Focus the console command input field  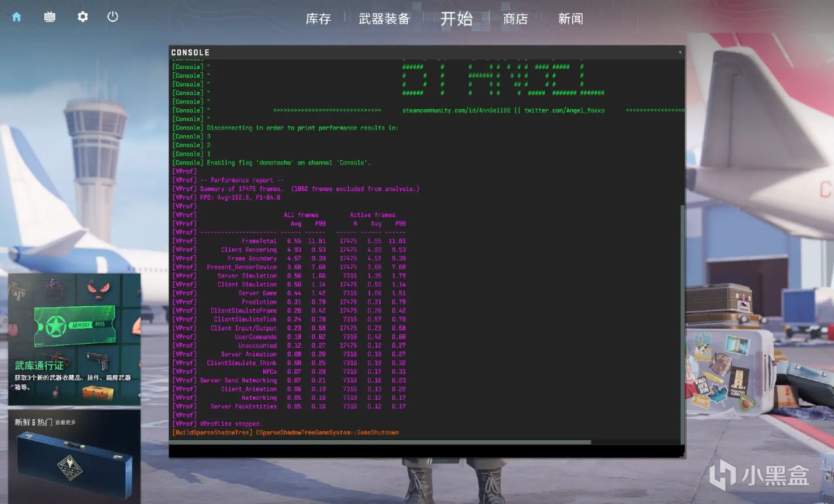[426, 451]
